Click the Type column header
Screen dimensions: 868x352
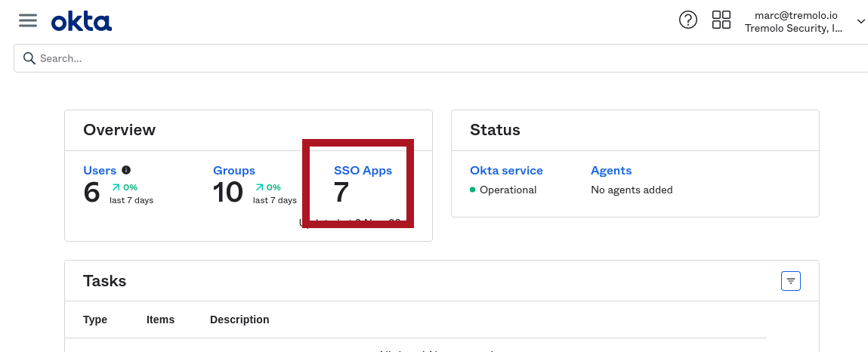95,320
